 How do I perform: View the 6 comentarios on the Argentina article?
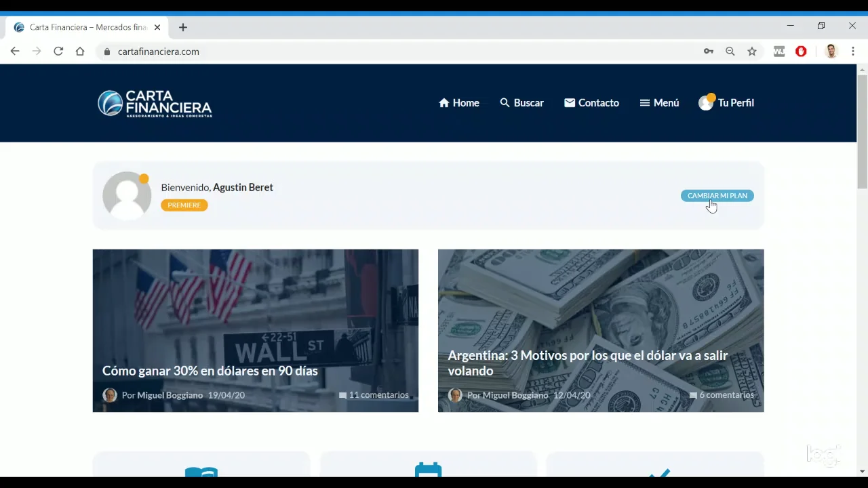coord(722,395)
